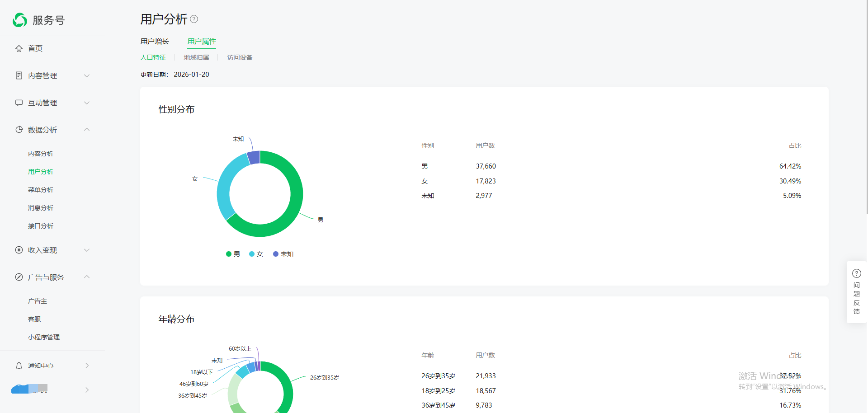Image resolution: width=868 pixels, height=413 pixels.
Task: Expand the 收入变现 chevron
Action: [87, 250]
